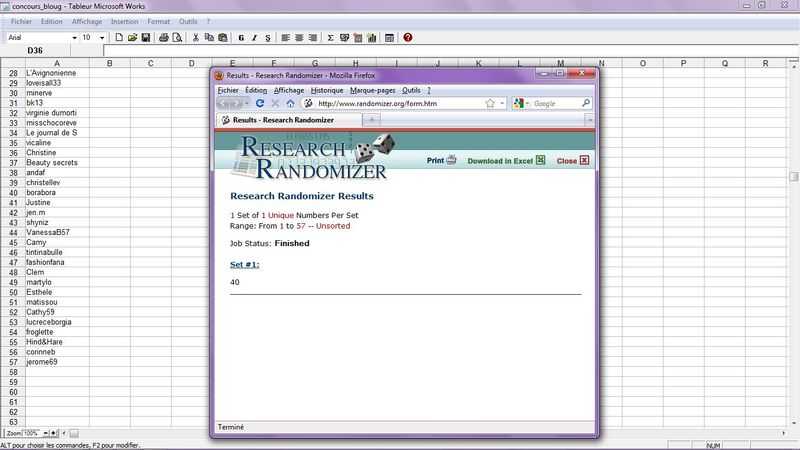800x450 pixels.
Task: Open the Google search engine dropdown
Action: pyautogui.click(x=522, y=103)
